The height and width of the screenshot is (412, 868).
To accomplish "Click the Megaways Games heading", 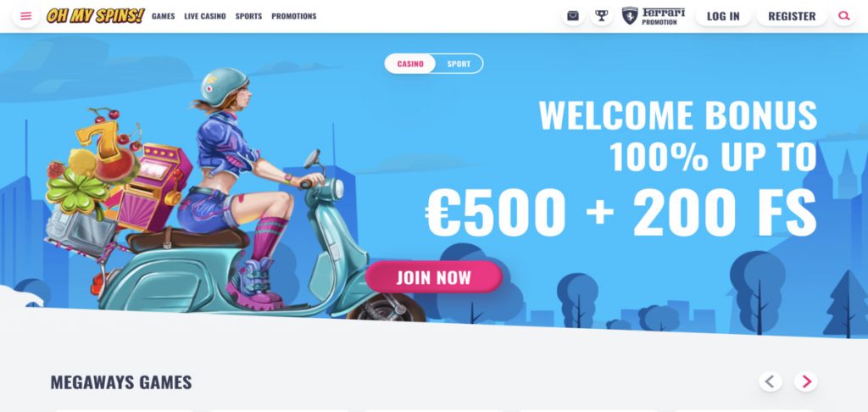I will [121, 382].
